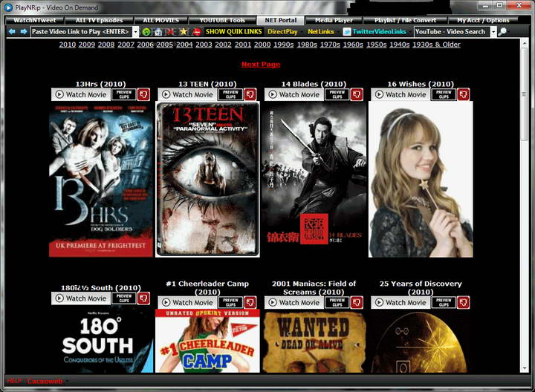Click the vertical scrollbar up arrow

pos(525,42)
